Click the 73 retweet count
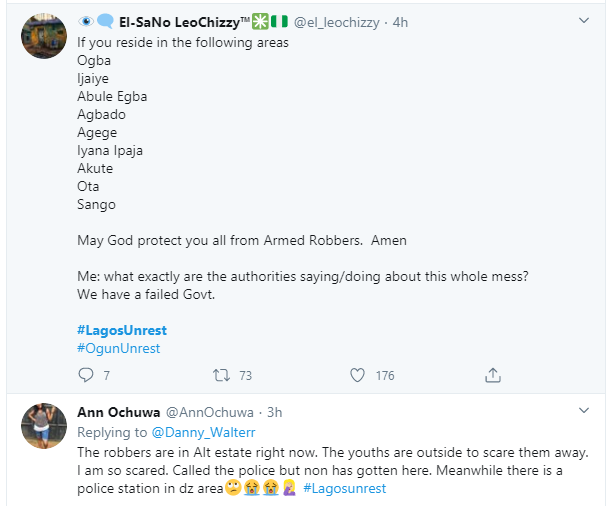607x506 pixels. coord(245,376)
